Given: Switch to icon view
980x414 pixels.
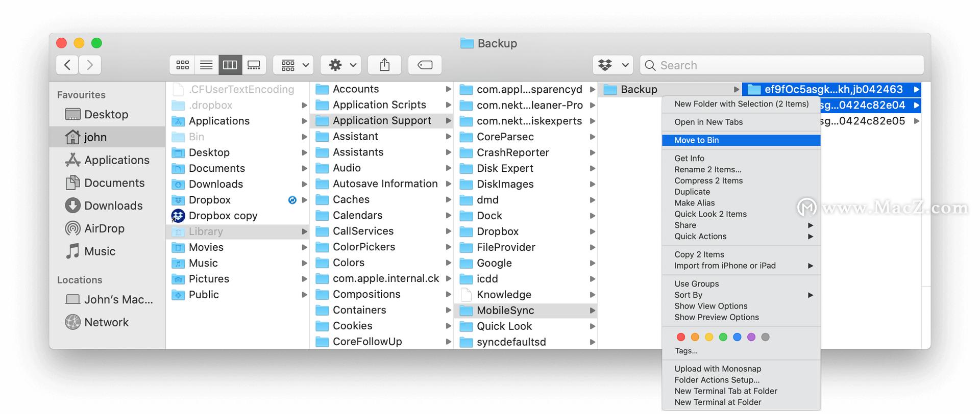Looking at the screenshot, I should click(x=182, y=65).
